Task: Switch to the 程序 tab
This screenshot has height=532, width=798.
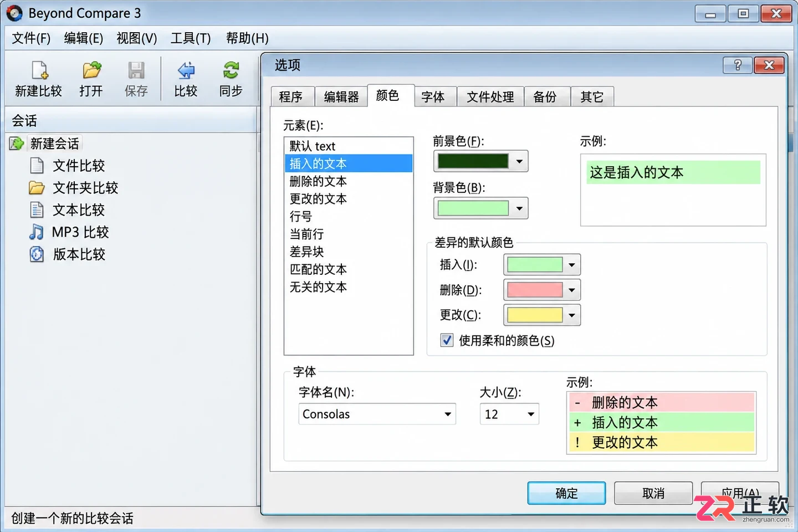Action: (x=291, y=97)
